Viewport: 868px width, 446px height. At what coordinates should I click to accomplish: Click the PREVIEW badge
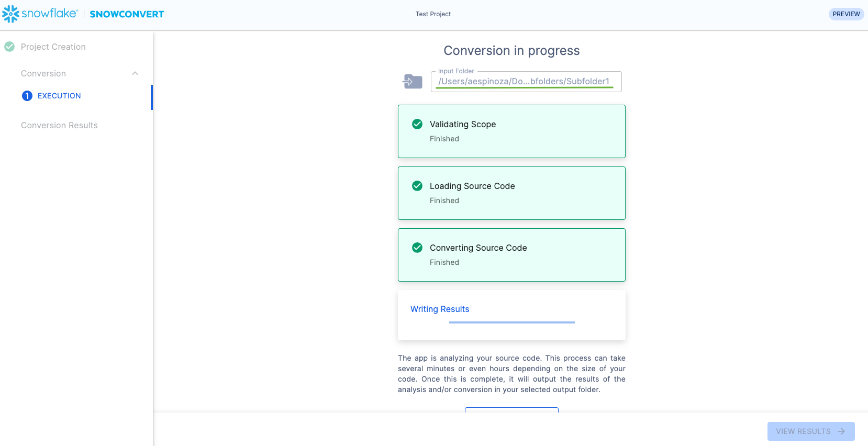[846, 14]
